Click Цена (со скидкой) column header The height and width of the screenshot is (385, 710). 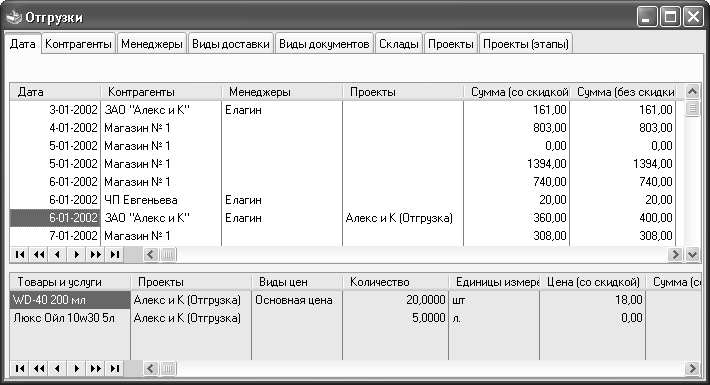click(593, 282)
